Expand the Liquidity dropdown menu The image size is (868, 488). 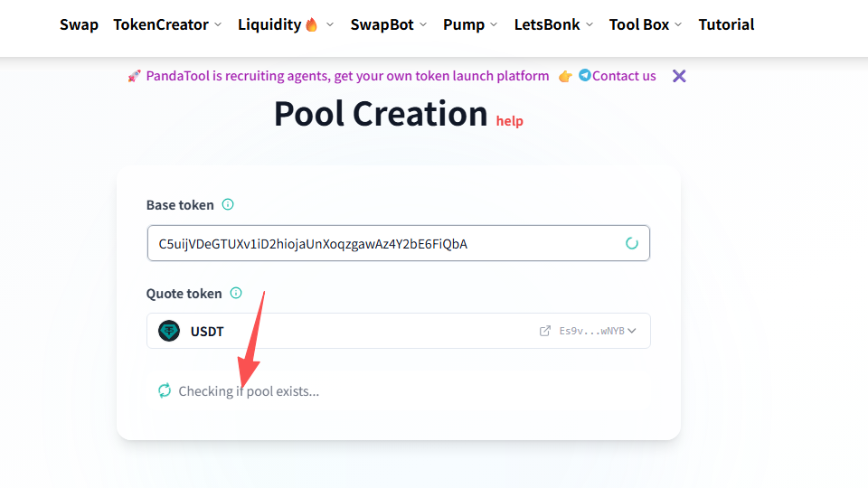pyautogui.click(x=286, y=24)
